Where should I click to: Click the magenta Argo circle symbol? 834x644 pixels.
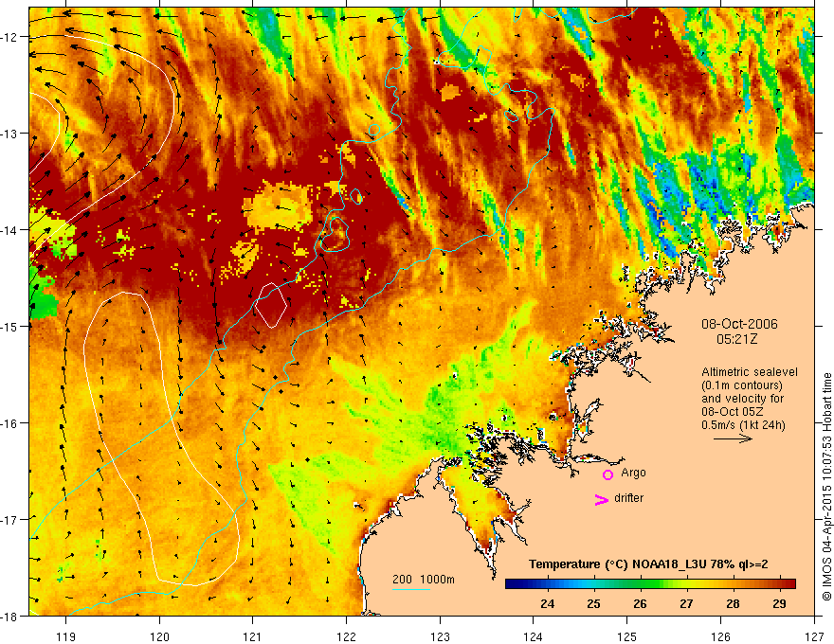coord(607,474)
